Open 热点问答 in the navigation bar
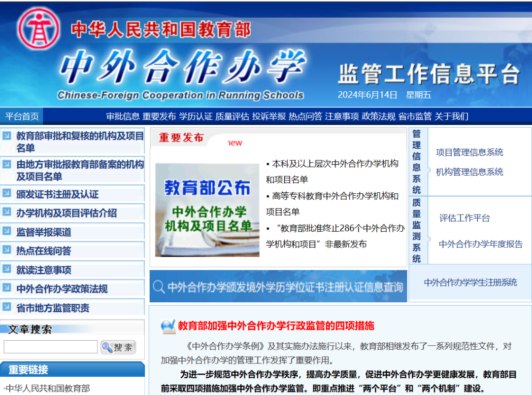The height and width of the screenshot is (395, 532). pos(305,116)
